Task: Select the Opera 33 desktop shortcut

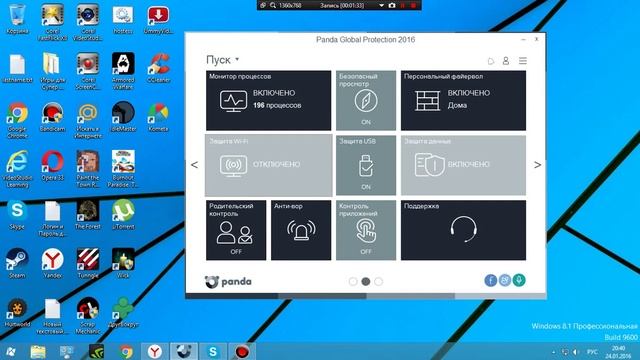Action: click(53, 165)
